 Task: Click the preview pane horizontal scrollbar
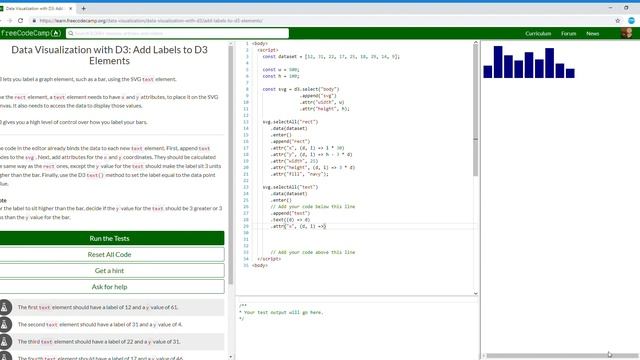point(561,356)
